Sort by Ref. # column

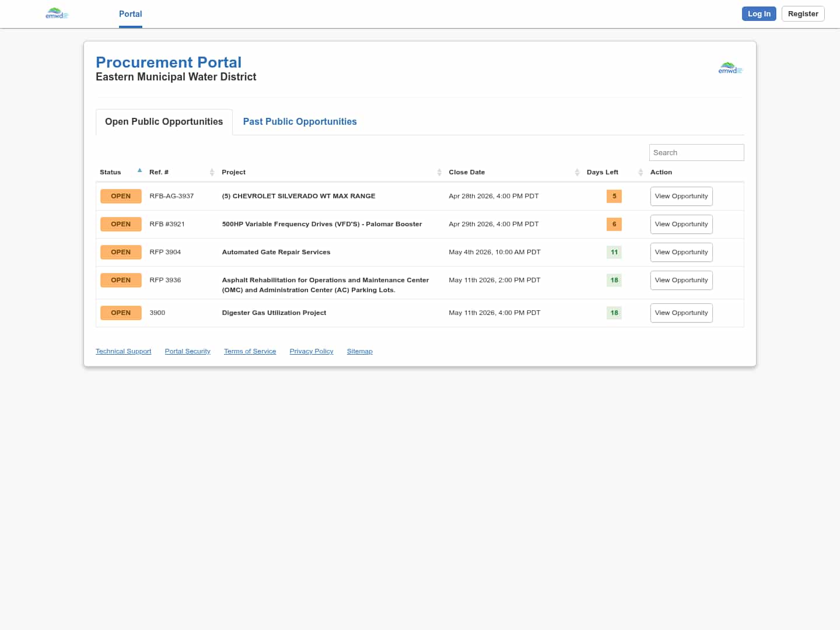pyautogui.click(x=212, y=172)
